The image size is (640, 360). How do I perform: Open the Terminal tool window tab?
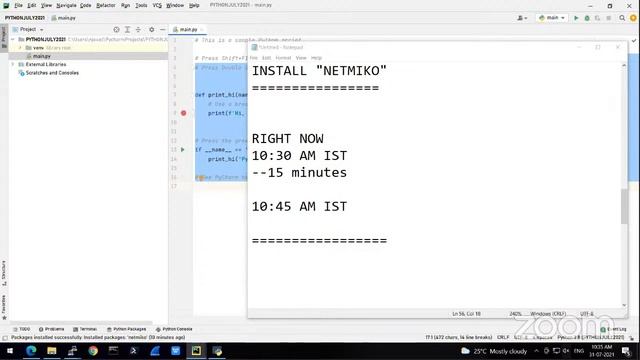pyautogui.click(x=84, y=329)
